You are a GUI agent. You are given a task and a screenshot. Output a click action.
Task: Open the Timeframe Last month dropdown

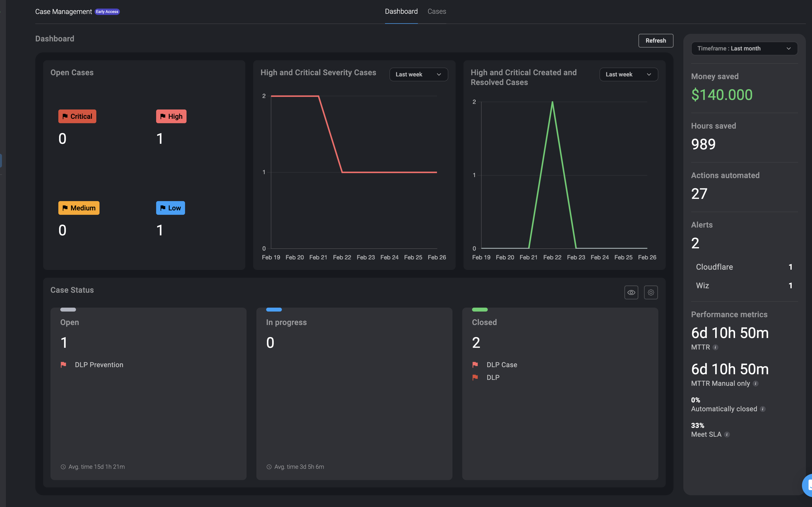point(744,48)
